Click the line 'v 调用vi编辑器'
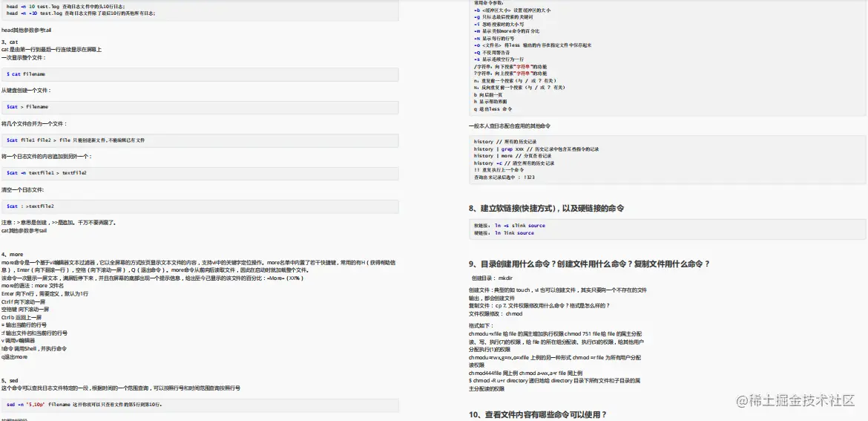Image resolution: width=868 pixels, height=421 pixels. tap(18, 342)
